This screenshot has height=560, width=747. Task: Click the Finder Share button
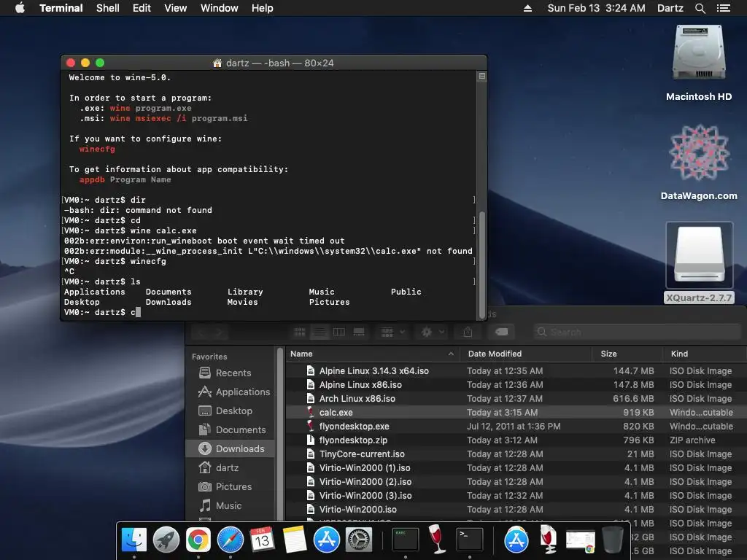tap(468, 332)
